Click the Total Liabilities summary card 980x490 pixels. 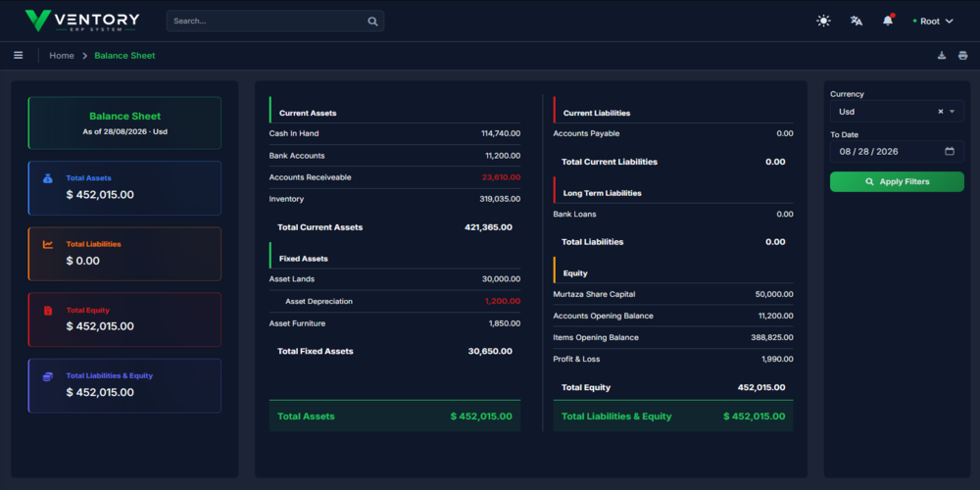pyautogui.click(x=124, y=254)
